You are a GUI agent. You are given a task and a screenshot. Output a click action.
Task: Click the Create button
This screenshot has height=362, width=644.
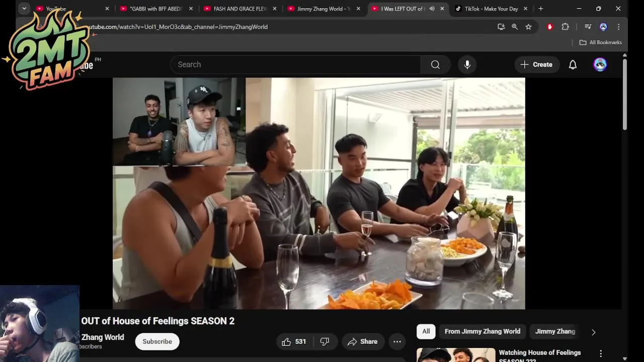pyautogui.click(x=537, y=64)
